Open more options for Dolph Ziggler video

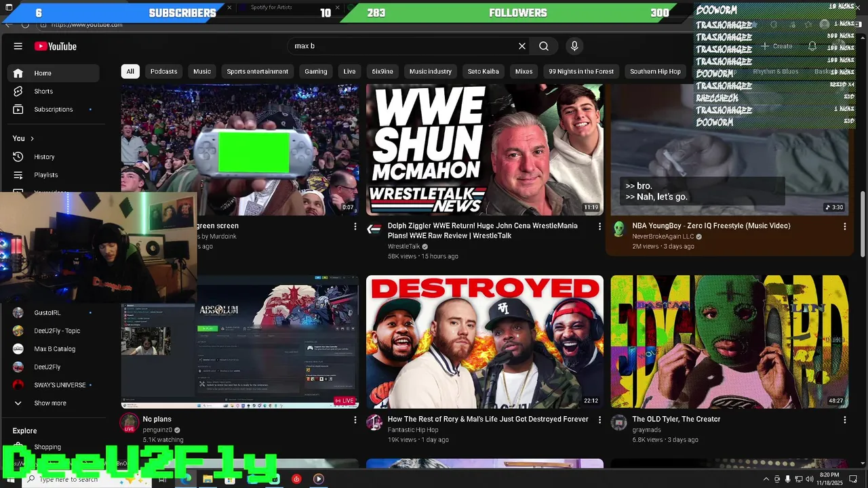click(599, 226)
